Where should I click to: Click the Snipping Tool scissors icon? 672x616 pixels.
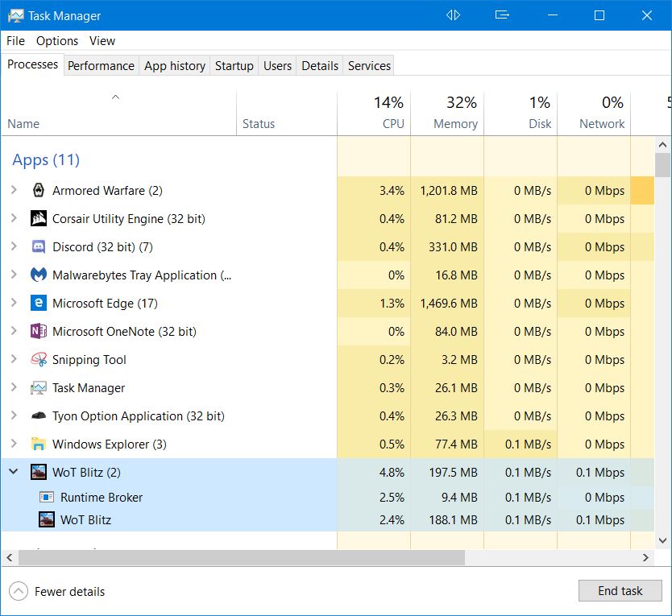pyautogui.click(x=39, y=359)
